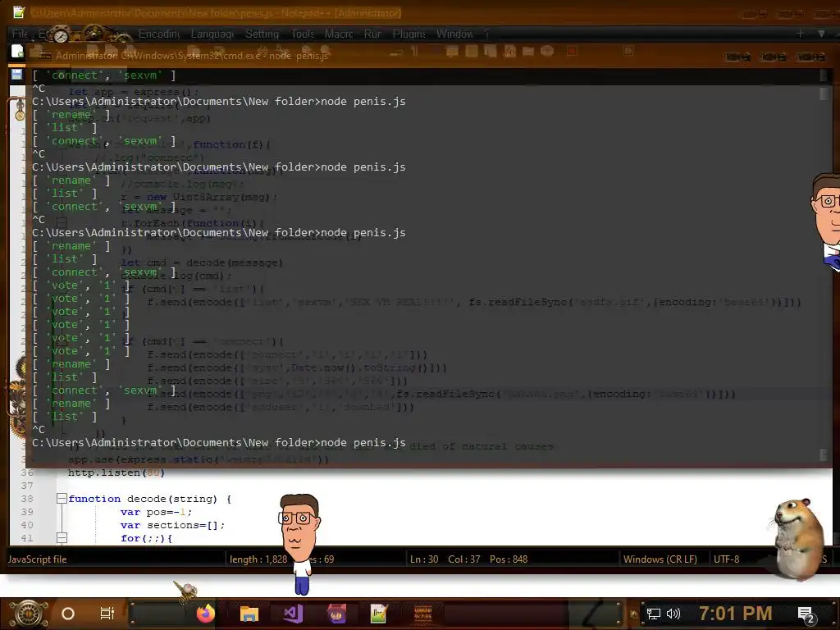The width and height of the screenshot is (840, 630).
Task: Click the last cmd prompt line at bottom
Action: tap(218, 442)
